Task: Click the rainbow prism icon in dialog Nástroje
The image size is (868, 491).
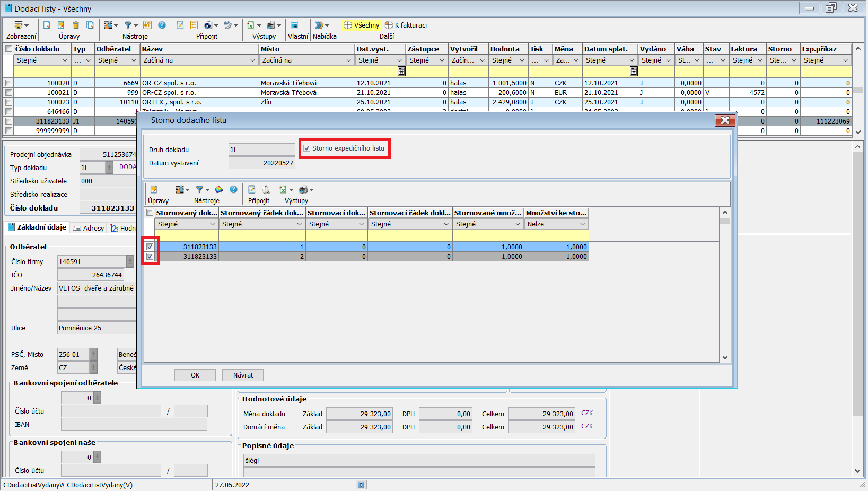Action: 219,189
